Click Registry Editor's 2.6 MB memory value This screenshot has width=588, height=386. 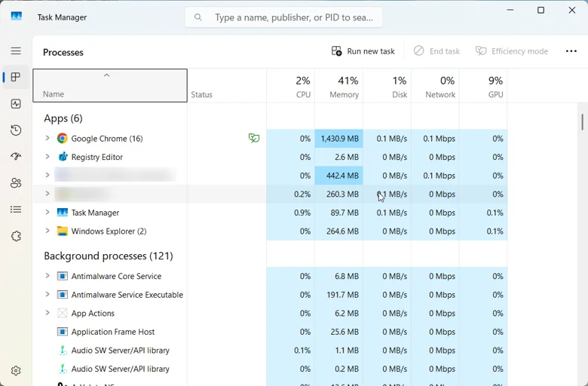pos(347,157)
